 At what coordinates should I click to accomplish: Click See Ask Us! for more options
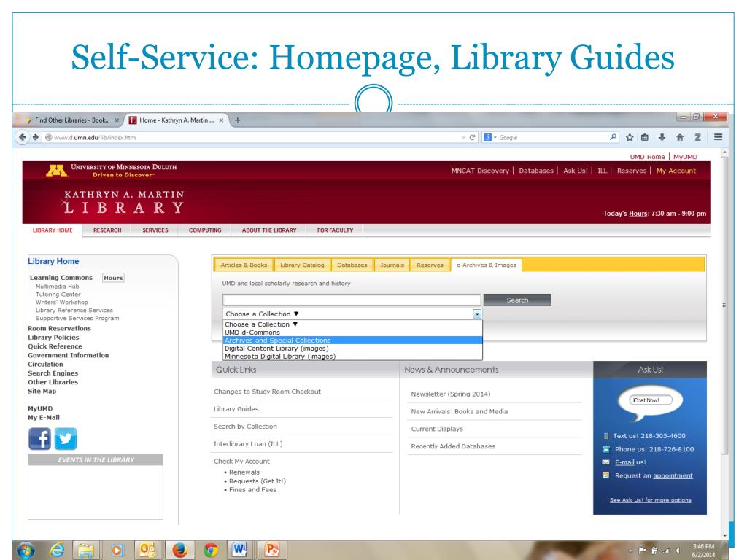[x=650, y=500]
